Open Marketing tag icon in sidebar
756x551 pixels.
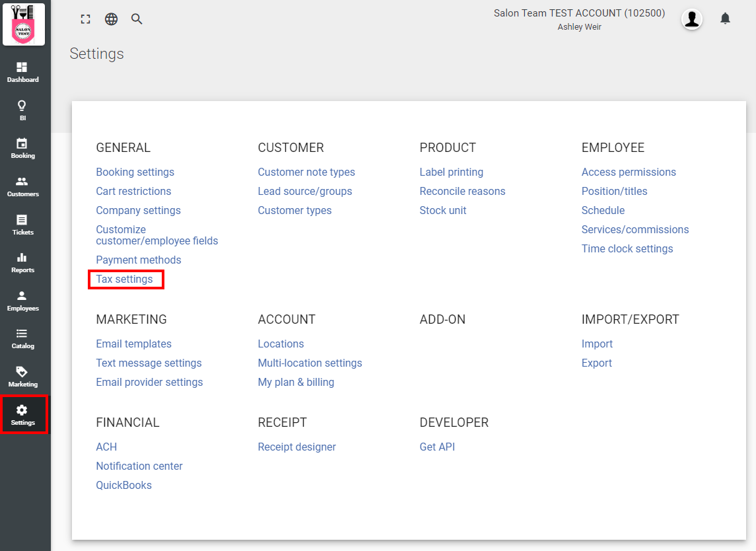click(22, 377)
